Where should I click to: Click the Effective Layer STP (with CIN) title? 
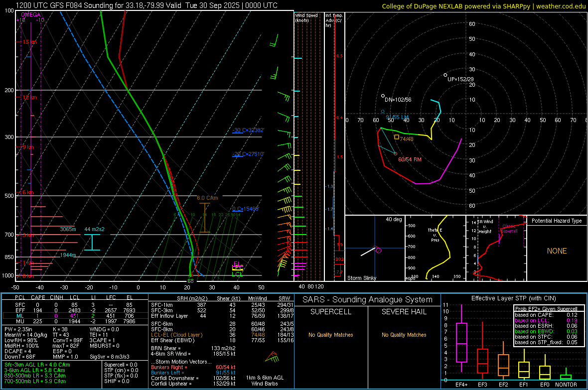pos(513,298)
